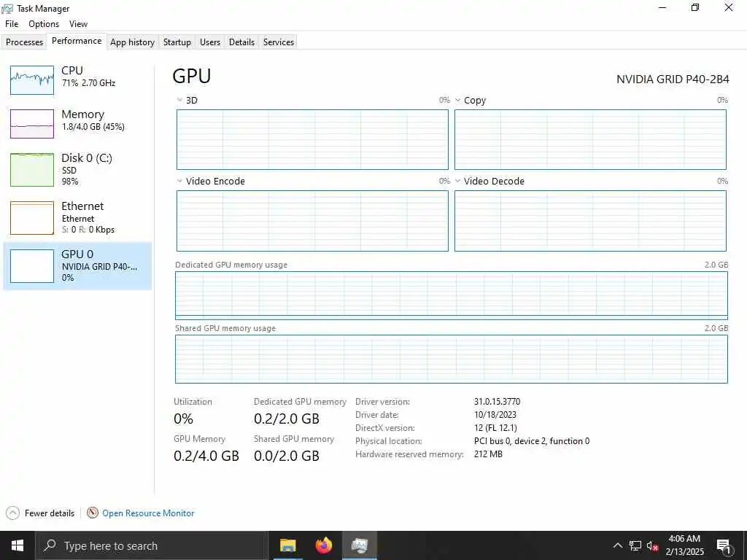The image size is (747, 560).
Task: Show hidden system tray icons
Action: tap(617, 545)
